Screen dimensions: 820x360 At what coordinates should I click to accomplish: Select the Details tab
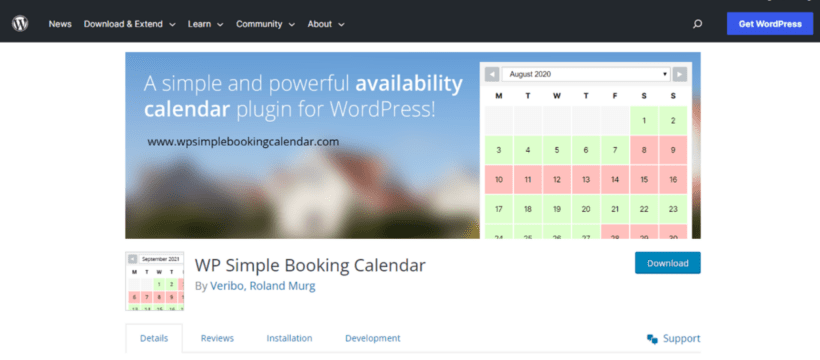(x=154, y=338)
